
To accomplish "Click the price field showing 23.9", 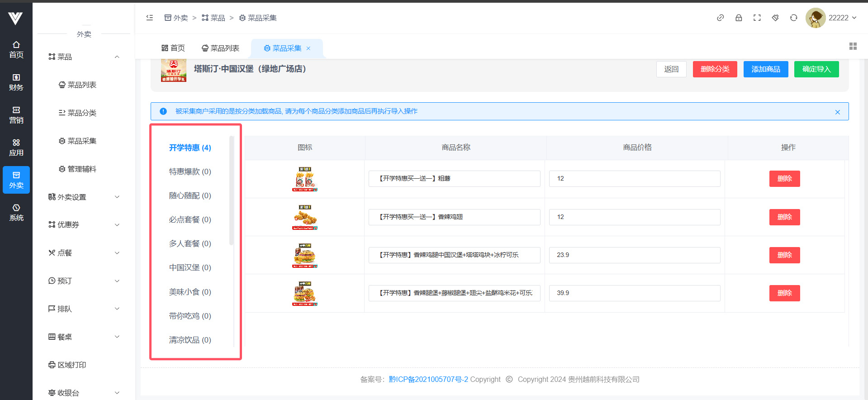I will coord(634,255).
